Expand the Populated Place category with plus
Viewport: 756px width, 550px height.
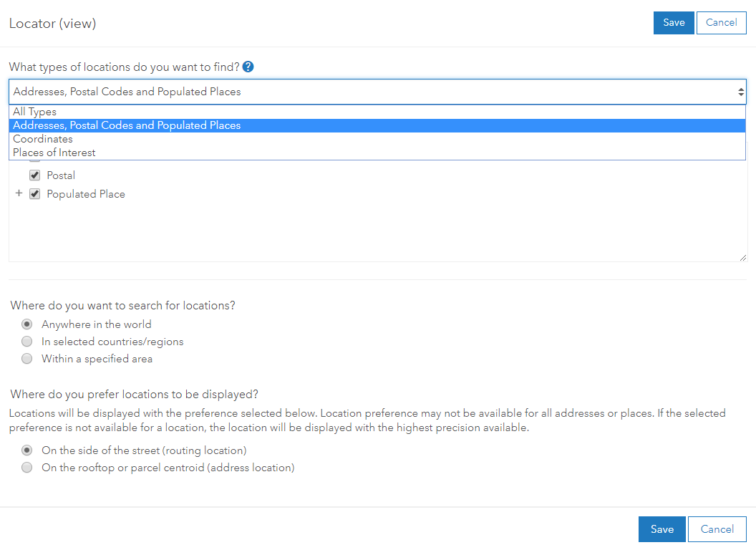(19, 194)
